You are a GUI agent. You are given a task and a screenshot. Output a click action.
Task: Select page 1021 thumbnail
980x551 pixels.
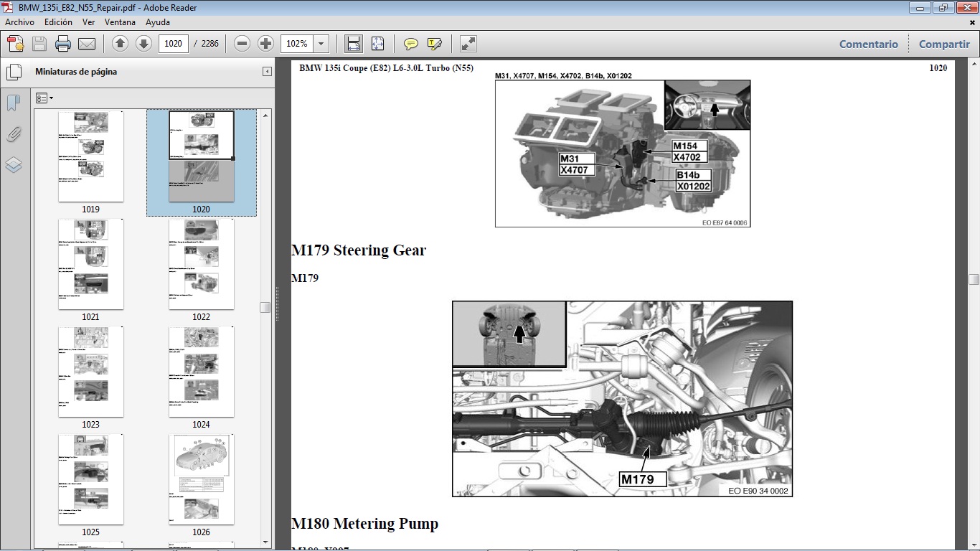pyautogui.click(x=90, y=264)
